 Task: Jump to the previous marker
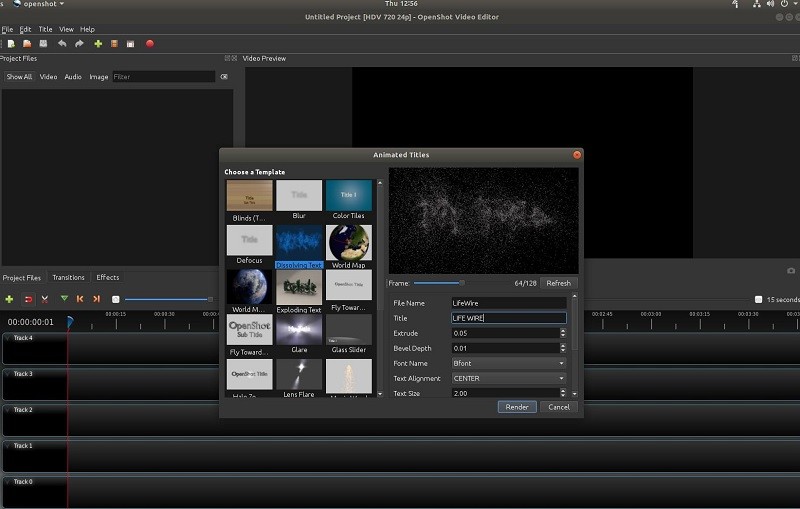pos(80,299)
